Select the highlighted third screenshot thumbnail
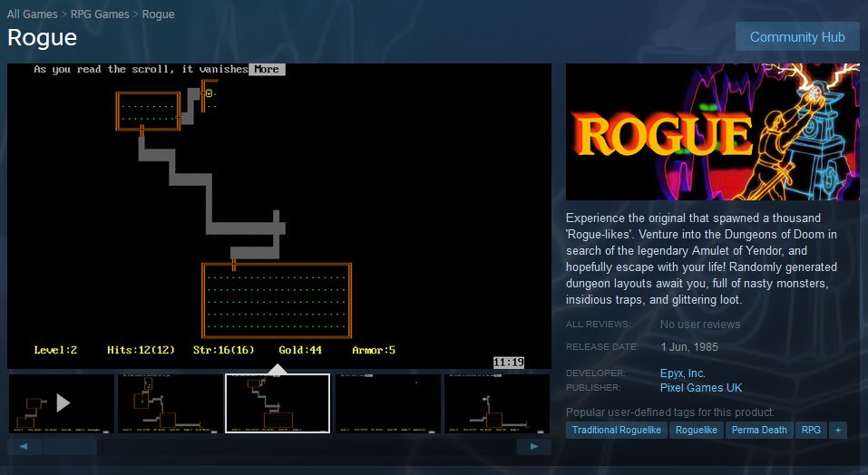868x475 pixels. (278, 403)
